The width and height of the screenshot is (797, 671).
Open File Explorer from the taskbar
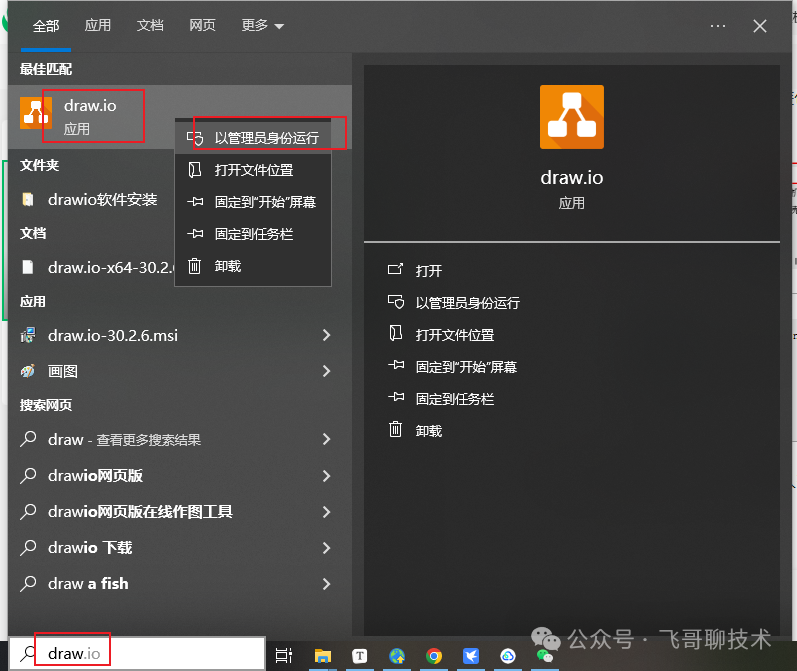(322, 656)
